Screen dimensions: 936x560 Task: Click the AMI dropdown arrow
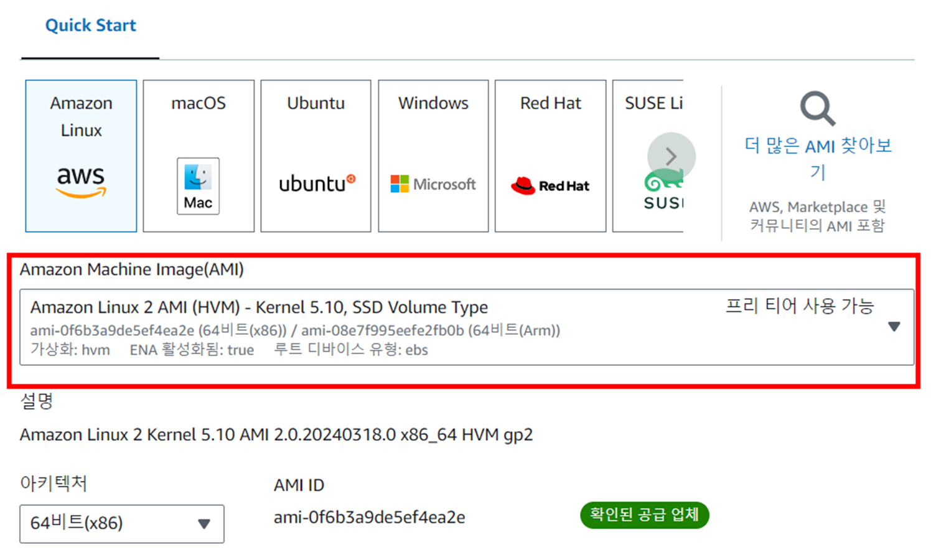894,327
